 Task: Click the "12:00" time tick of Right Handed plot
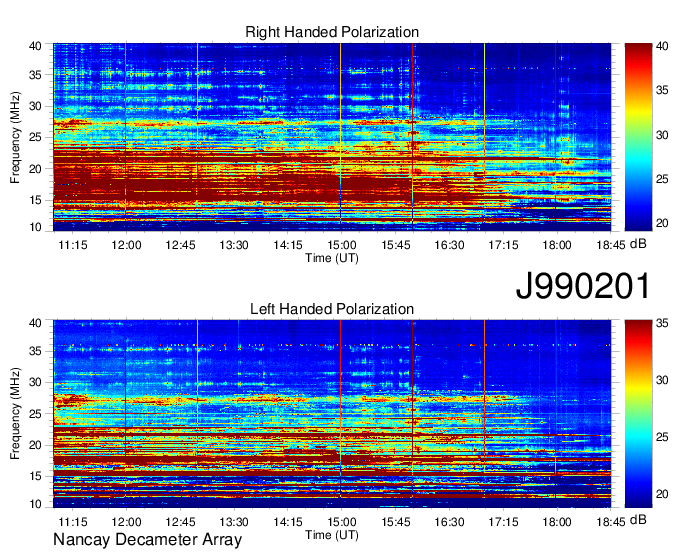[126, 245]
